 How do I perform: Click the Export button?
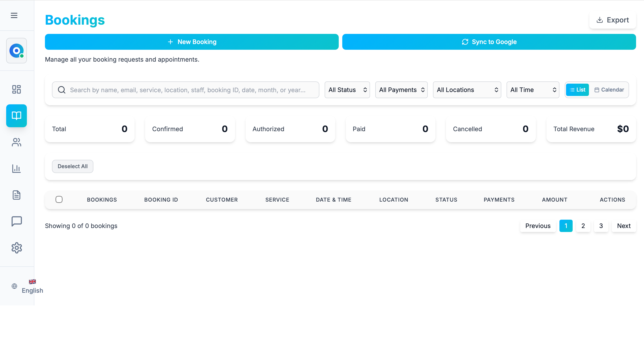pyautogui.click(x=612, y=20)
